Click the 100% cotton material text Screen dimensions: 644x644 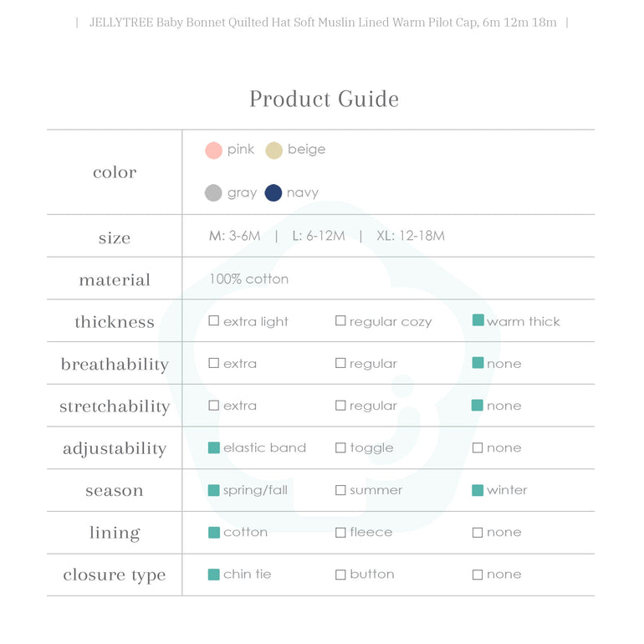click(248, 279)
